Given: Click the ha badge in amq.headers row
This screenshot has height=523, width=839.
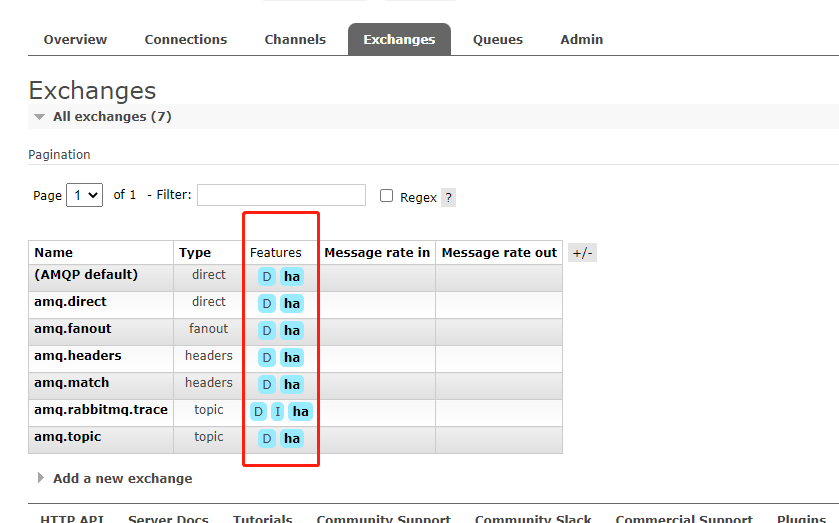Looking at the screenshot, I should point(292,357).
